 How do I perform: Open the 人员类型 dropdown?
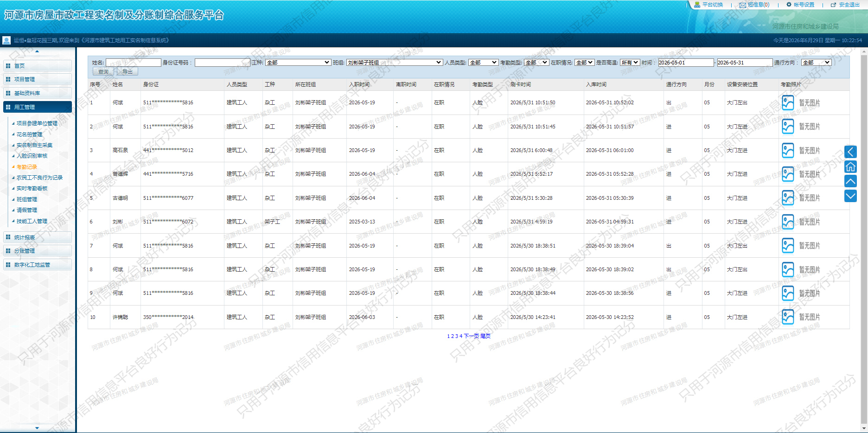pos(483,62)
